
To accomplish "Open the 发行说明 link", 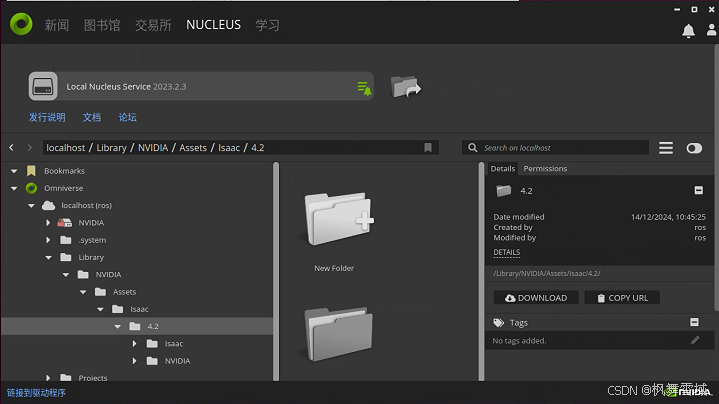I will [47, 117].
